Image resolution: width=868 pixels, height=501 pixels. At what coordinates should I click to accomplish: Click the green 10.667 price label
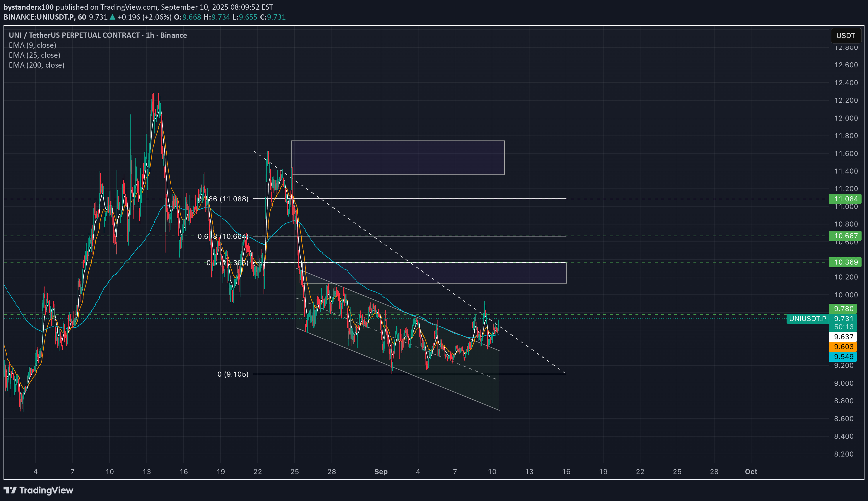845,236
